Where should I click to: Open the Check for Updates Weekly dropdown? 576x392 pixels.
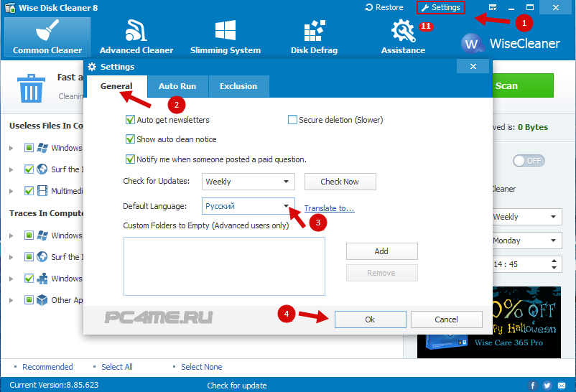tap(248, 182)
